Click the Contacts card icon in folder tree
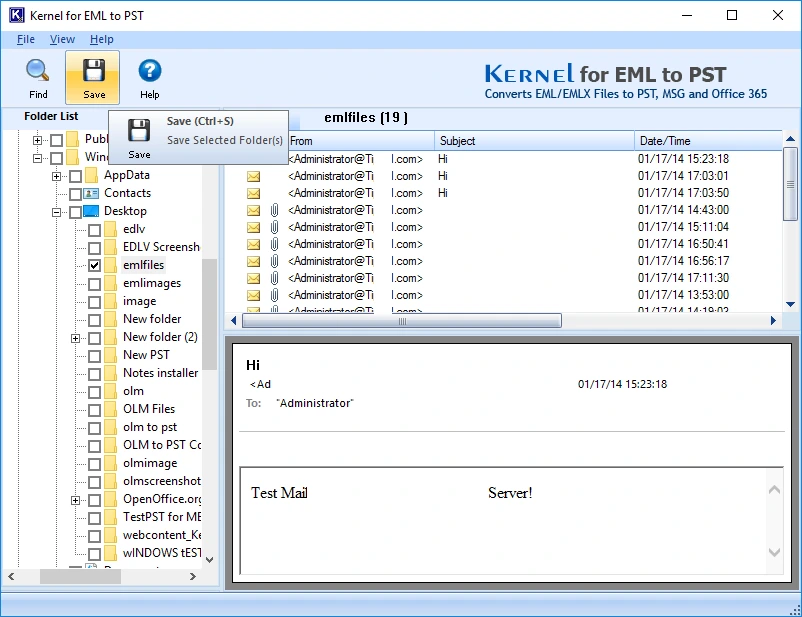 tap(91, 193)
